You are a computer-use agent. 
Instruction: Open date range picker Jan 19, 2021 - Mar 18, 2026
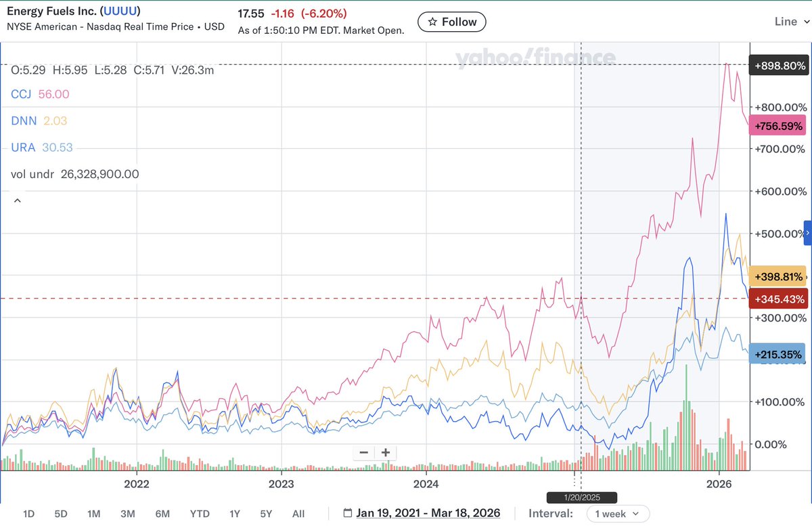click(x=428, y=513)
